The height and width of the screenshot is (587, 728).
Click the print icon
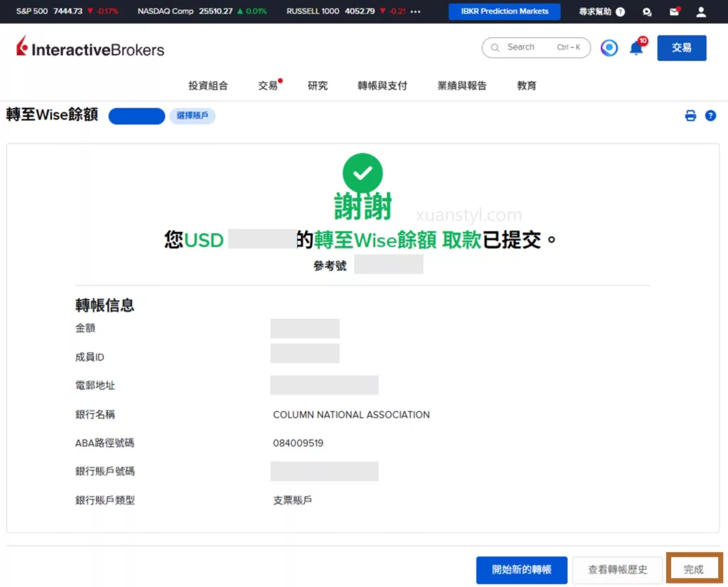690,115
